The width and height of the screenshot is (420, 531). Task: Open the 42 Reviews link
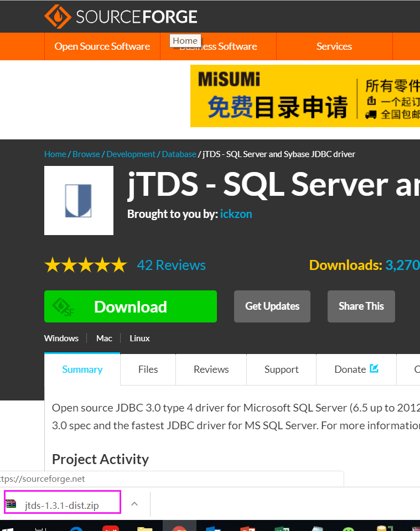pyautogui.click(x=171, y=265)
